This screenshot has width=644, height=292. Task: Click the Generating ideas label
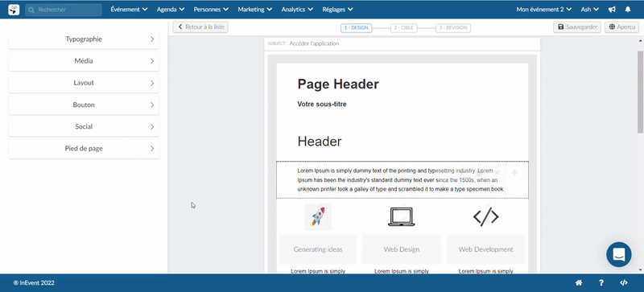318,249
